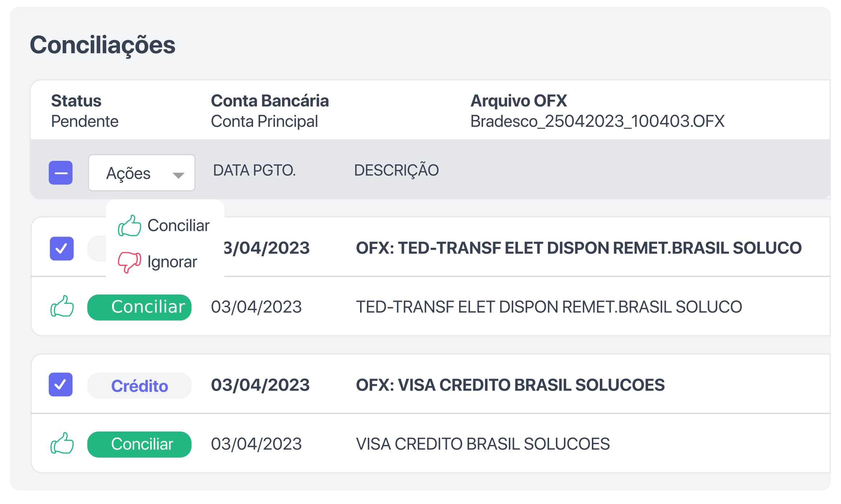Click the DATA PGTO. column header
841x504 pixels.
[254, 170]
